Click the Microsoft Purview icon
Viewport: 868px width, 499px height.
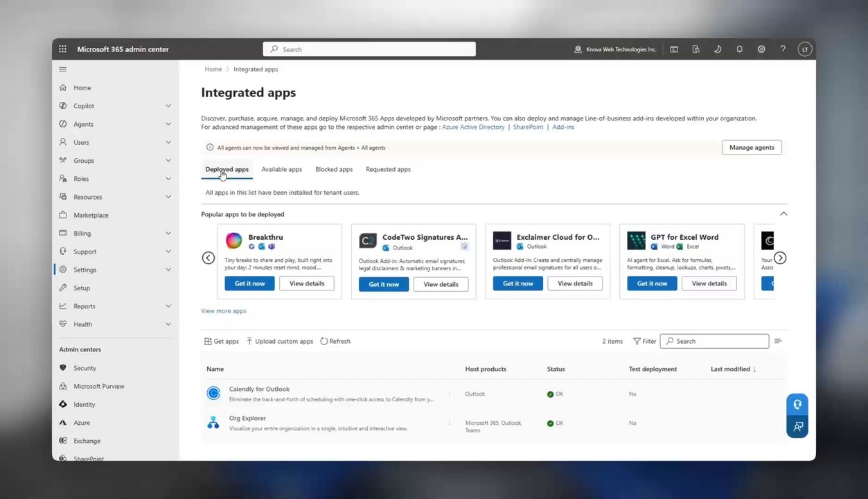63,386
